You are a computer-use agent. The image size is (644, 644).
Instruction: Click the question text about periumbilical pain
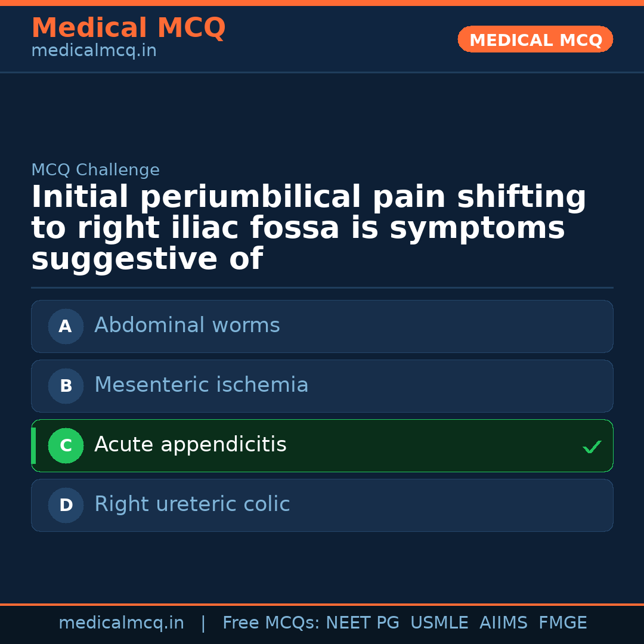[308, 228]
